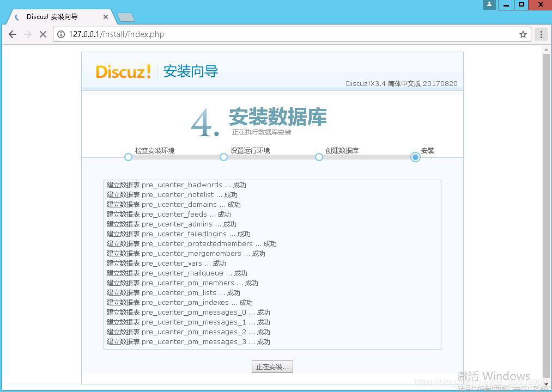Open the Chrome three-dot menu
Image resolution: width=552 pixels, height=392 pixels.
(541, 34)
